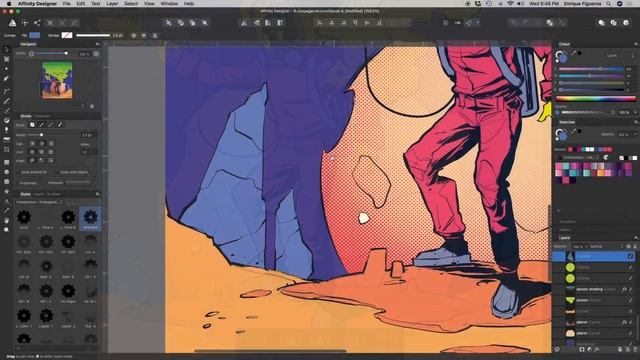The image size is (640, 360).
Task: Select the Transparency tool
Action: (x=6, y=130)
